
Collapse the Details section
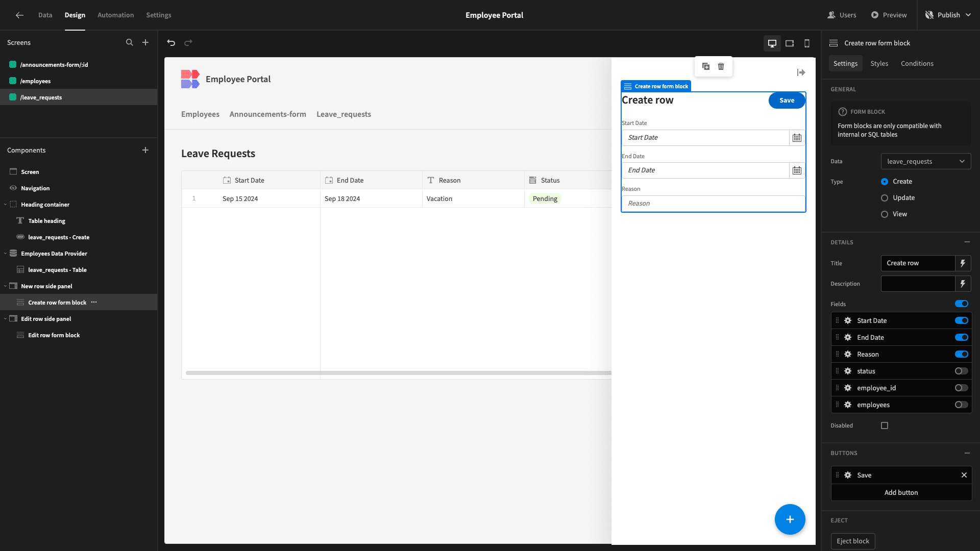[967, 242]
